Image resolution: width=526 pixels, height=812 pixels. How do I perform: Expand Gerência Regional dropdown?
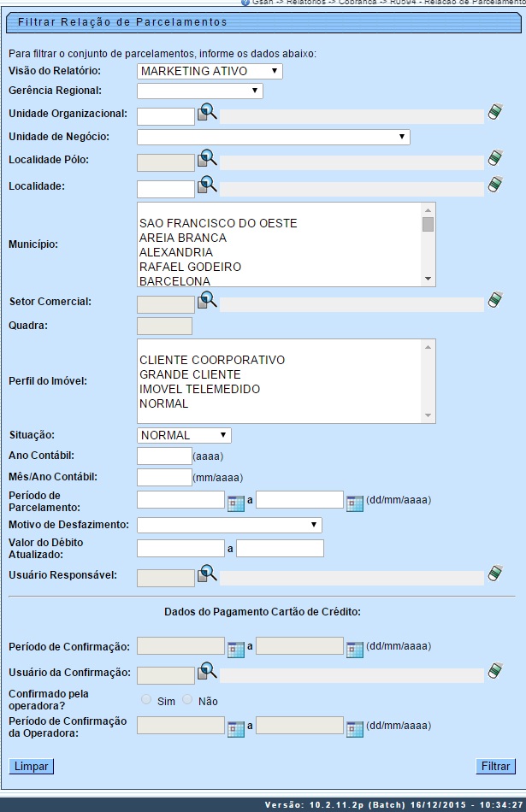tap(200, 91)
